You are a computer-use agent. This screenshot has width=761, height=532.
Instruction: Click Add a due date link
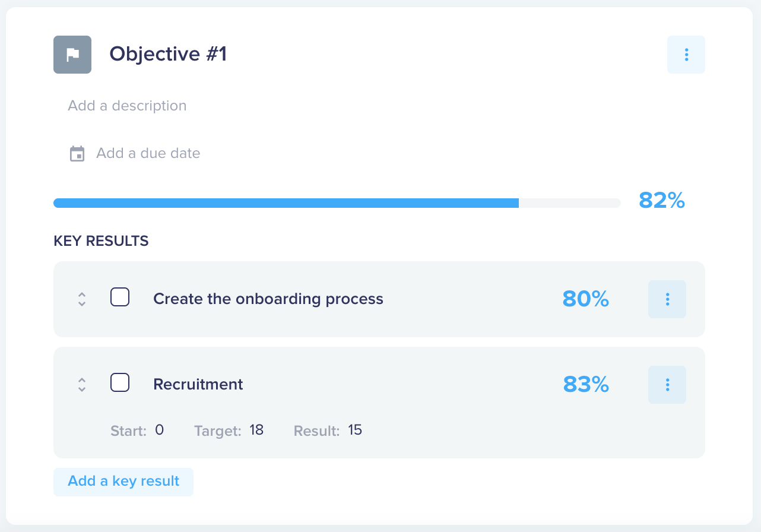[x=148, y=153]
